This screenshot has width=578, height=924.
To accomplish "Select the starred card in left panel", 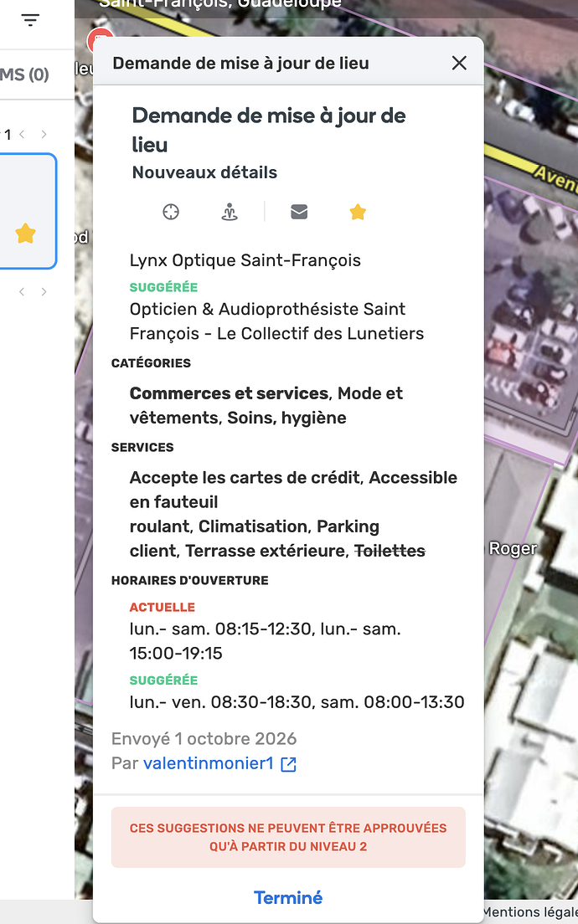I will click(28, 211).
